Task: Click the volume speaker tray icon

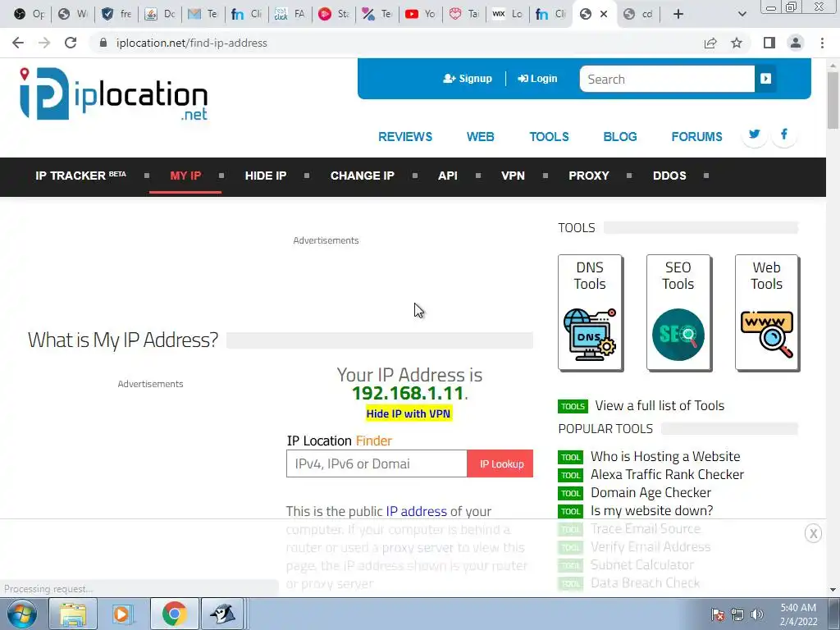Action: [757, 614]
